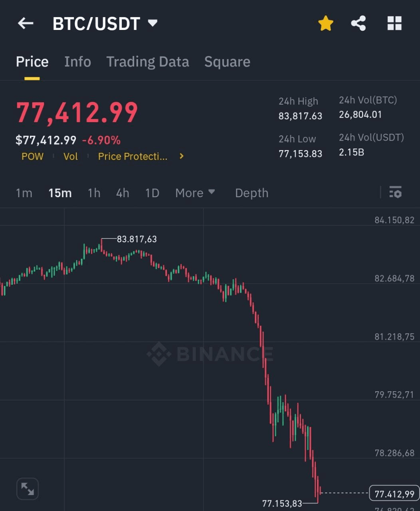Open the Trading Data tab
The height and width of the screenshot is (511, 420).
tap(147, 62)
